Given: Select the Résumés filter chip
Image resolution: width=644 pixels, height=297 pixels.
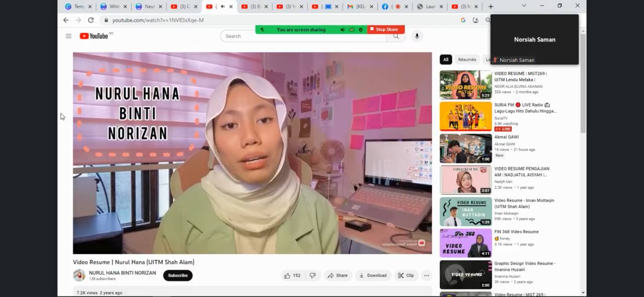Looking at the screenshot, I should coord(467,60).
